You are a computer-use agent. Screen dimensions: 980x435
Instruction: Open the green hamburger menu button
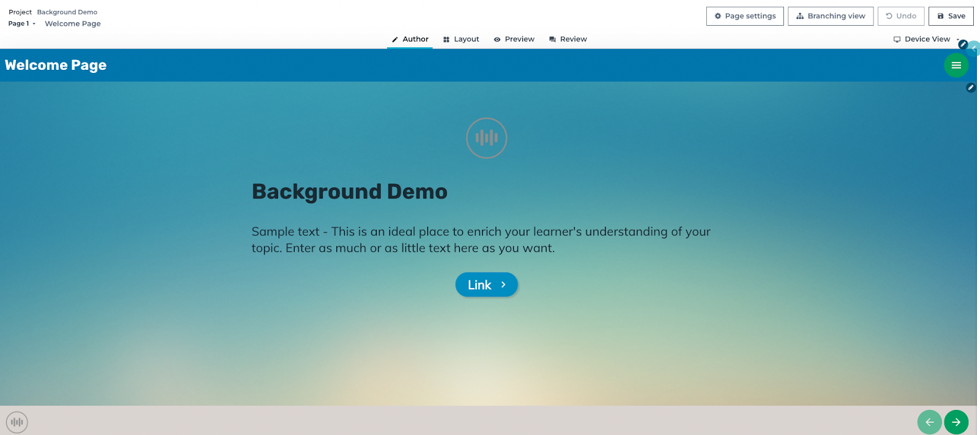[x=956, y=65]
